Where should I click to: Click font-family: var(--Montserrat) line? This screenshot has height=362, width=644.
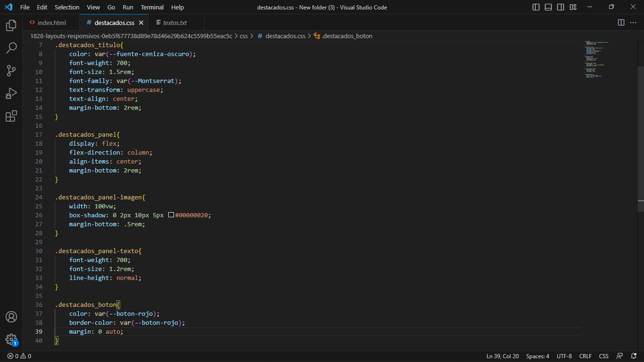[125, 81]
